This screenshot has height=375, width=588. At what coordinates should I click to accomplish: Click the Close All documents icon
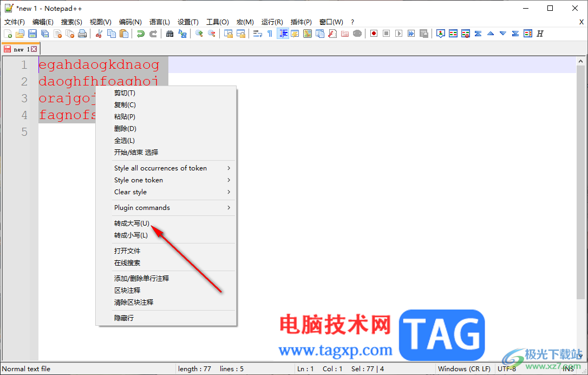tap(70, 34)
